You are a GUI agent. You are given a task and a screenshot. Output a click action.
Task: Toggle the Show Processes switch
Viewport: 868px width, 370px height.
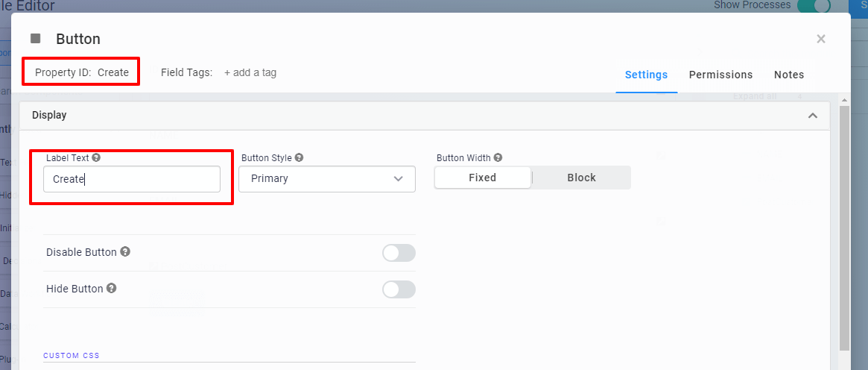pyautogui.click(x=814, y=6)
